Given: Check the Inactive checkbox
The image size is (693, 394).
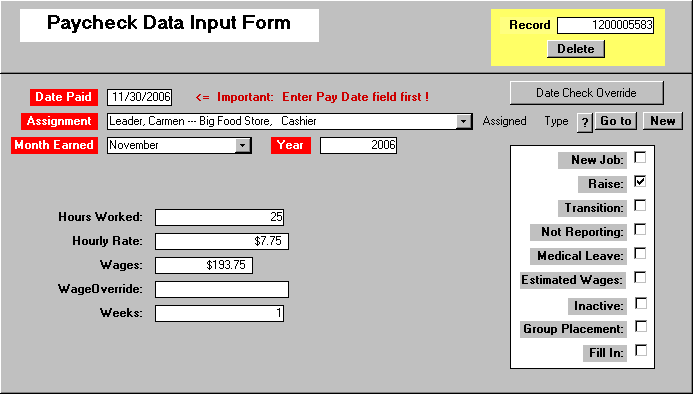Looking at the screenshot, I should [x=641, y=303].
